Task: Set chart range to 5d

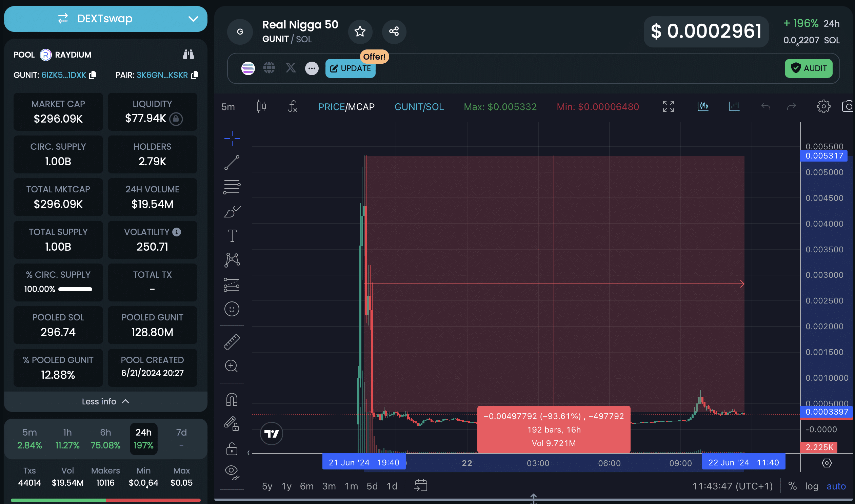Action: pos(372,486)
